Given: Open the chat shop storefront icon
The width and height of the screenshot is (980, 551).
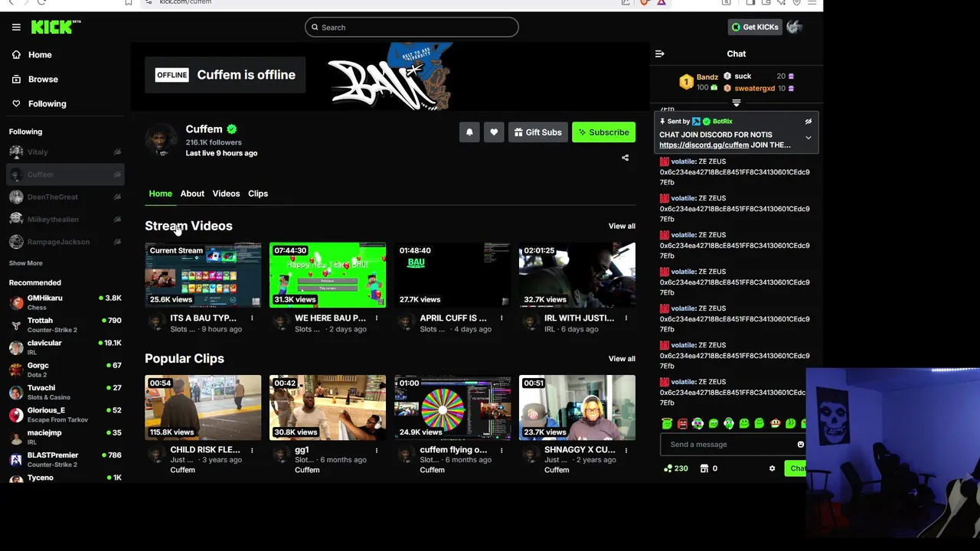Looking at the screenshot, I should pyautogui.click(x=704, y=468).
